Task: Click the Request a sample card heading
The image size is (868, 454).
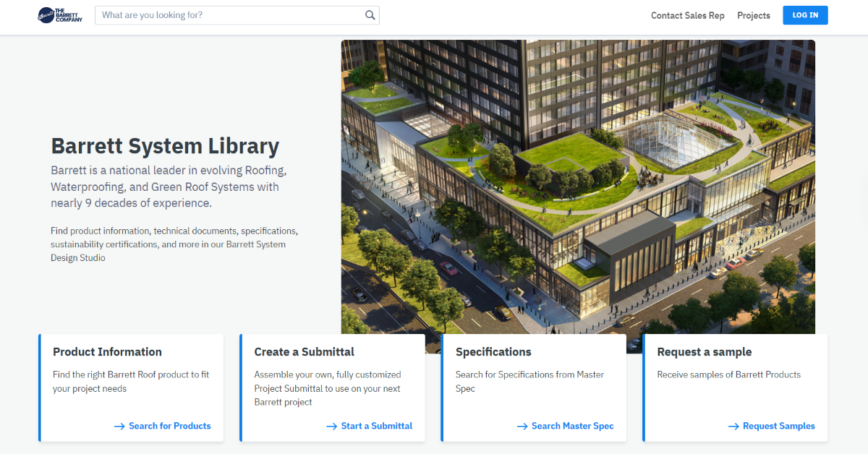Action: point(704,352)
